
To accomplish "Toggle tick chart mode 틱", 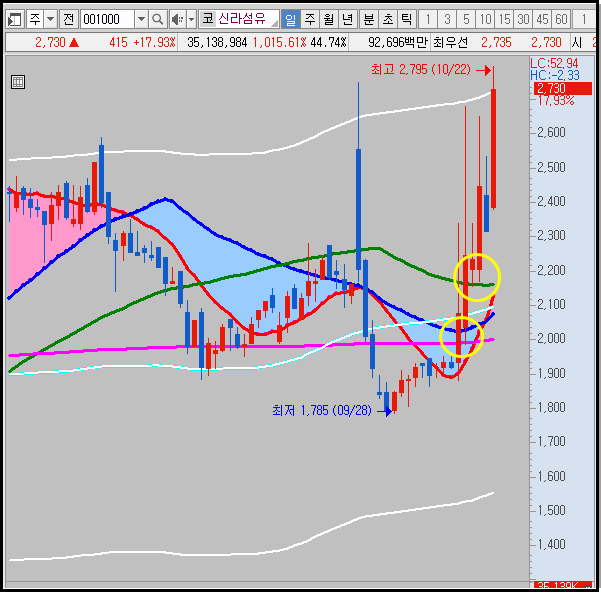I will pos(406,19).
